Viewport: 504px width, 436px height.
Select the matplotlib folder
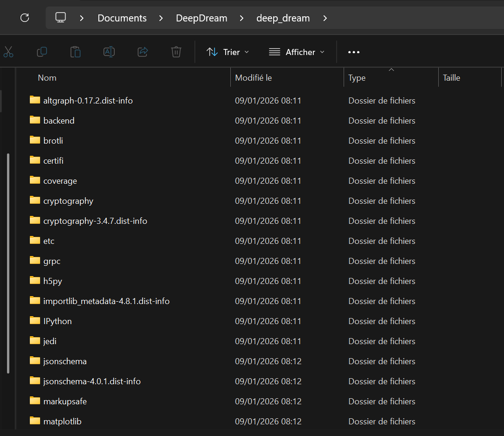(62, 422)
